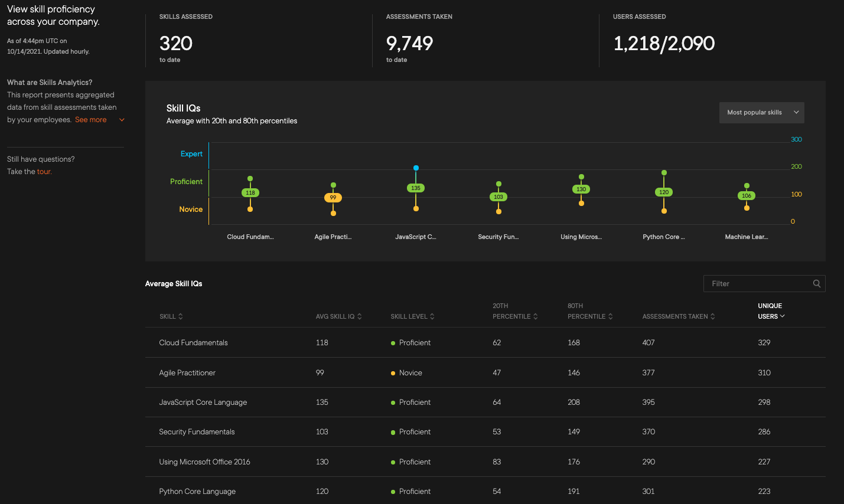Click the blue Expert dot on JavaScript
The width and height of the screenshot is (844, 504).
[x=416, y=168]
